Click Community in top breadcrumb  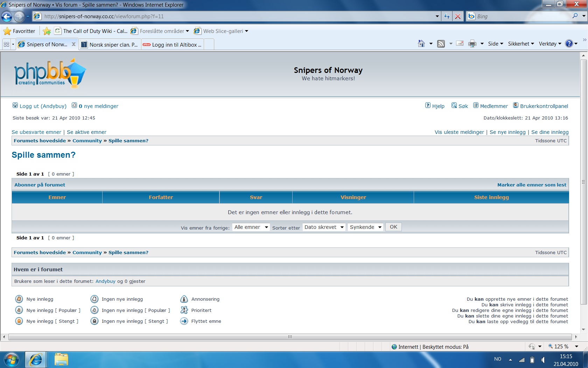(x=87, y=141)
